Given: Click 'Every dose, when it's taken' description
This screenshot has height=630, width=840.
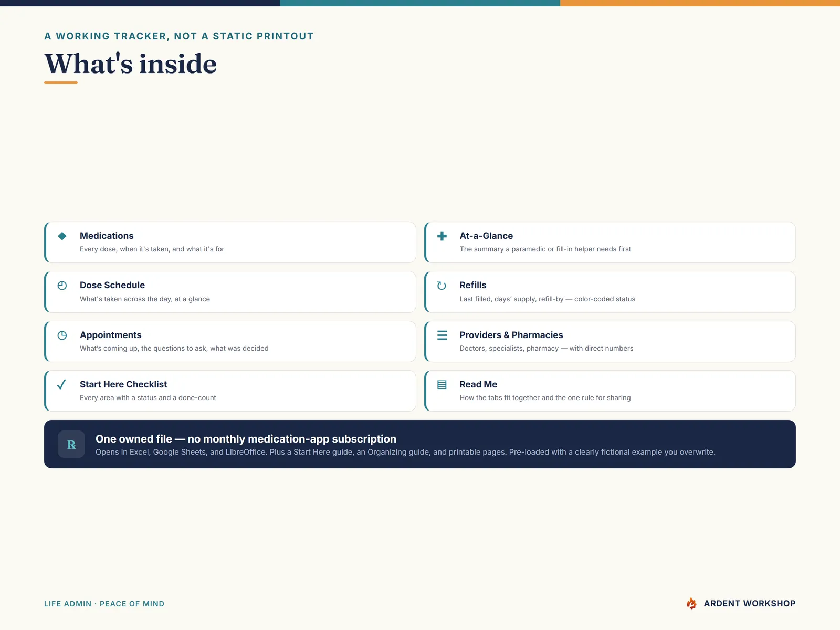Looking at the screenshot, I should 152,249.
